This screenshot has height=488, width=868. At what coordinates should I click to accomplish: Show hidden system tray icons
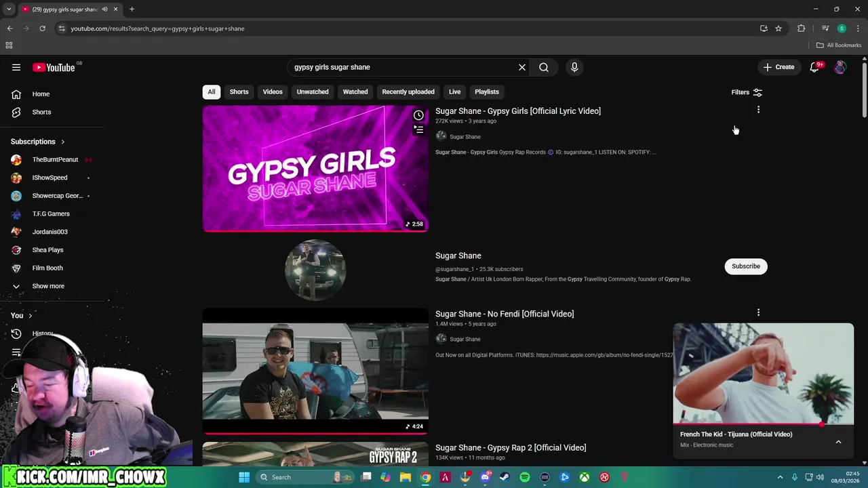[780, 477]
